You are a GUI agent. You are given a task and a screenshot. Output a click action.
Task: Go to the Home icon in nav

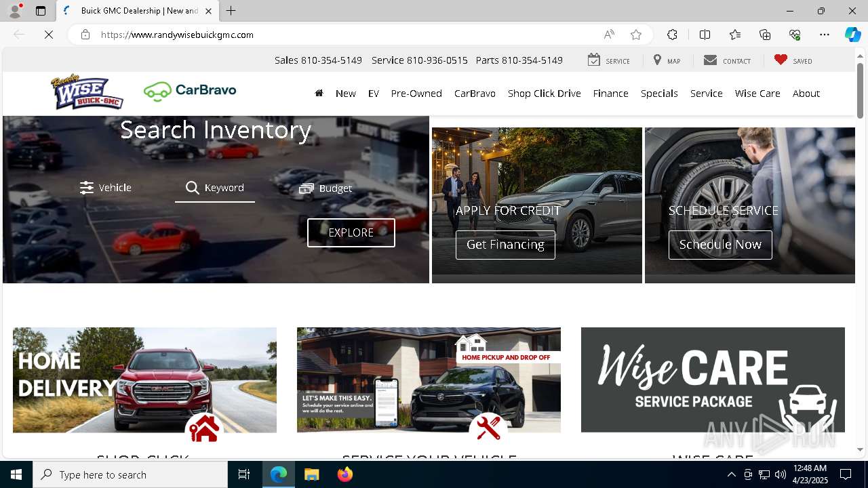click(x=319, y=94)
